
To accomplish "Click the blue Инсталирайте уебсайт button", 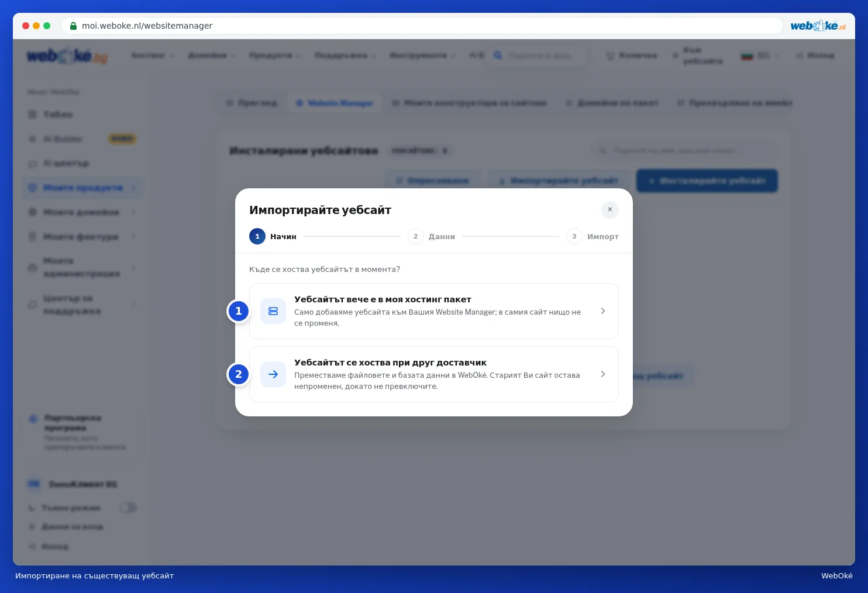I will (x=707, y=181).
